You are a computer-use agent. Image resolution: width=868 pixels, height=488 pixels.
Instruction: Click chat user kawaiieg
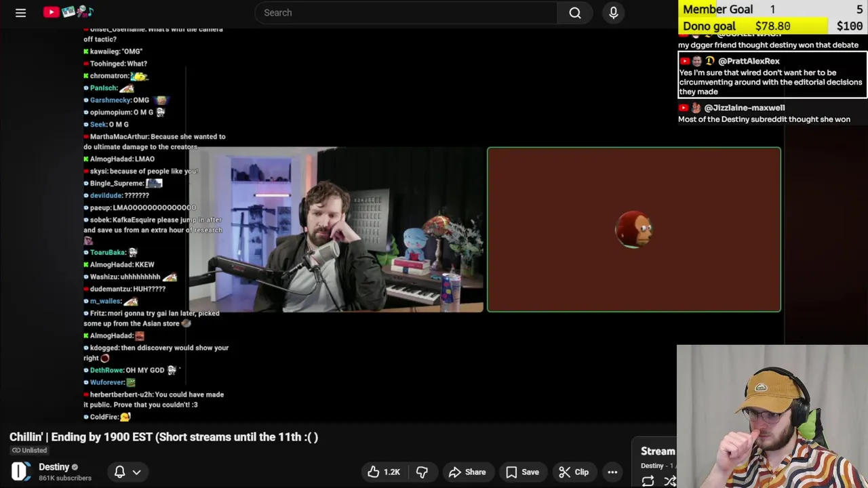point(105,52)
